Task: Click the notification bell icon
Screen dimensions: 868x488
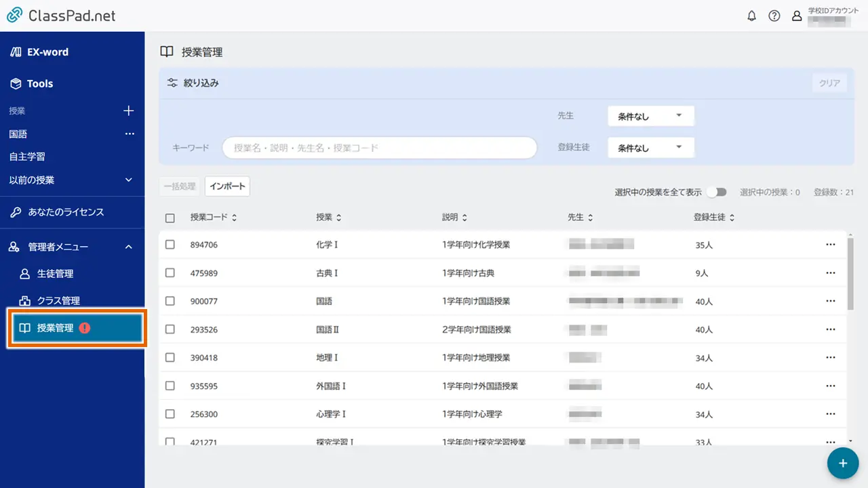Action: pos(751,15)
